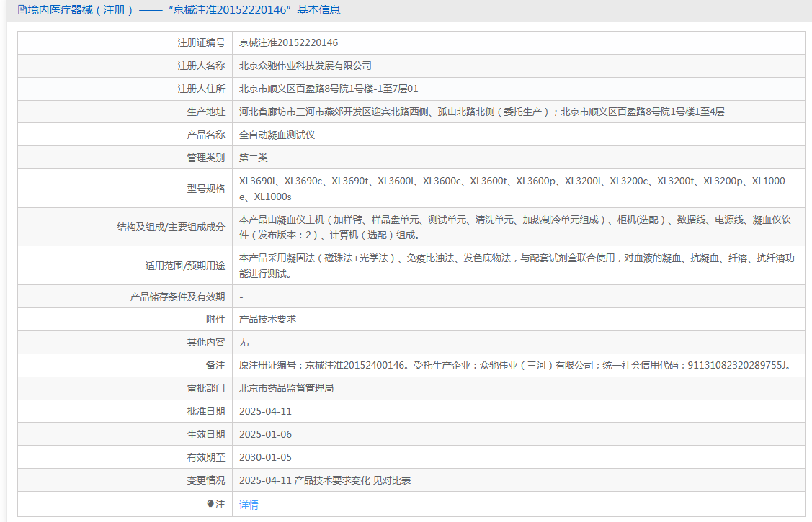Click effective date 2025-01-06
Viewport: 812px width, 522px height.
coord(265,434)
